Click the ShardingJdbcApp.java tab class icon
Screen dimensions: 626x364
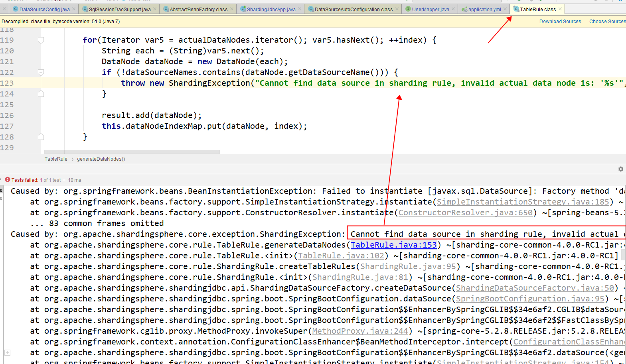coord(243,9)
